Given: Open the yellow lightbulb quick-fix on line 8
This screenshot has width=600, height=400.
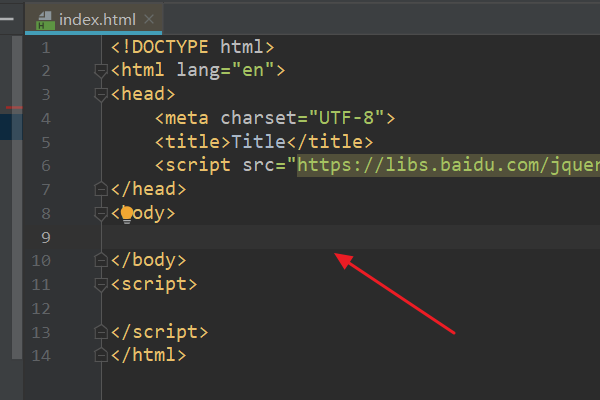Looking at the screenshot, I should [127, 214].
